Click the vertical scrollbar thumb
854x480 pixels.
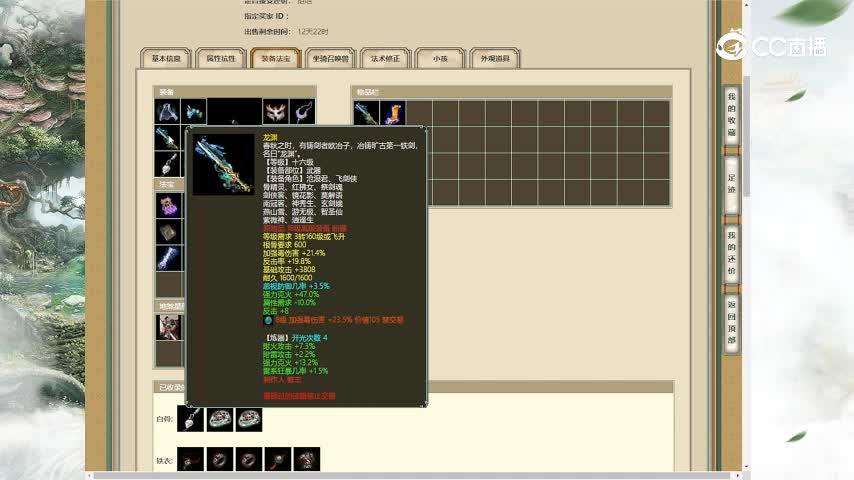click(746, 136)
